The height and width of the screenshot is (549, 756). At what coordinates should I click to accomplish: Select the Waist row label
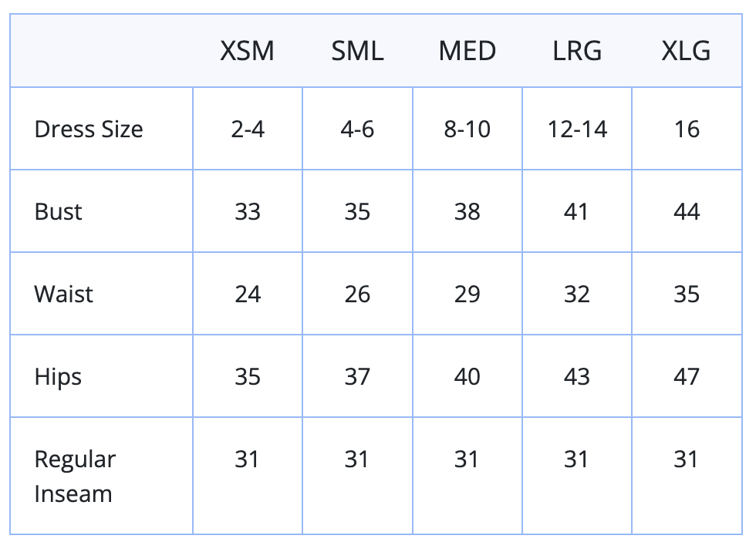pos(63,294)
